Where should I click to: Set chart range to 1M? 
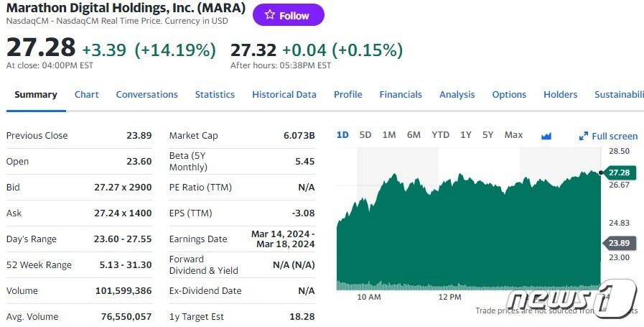389,135
